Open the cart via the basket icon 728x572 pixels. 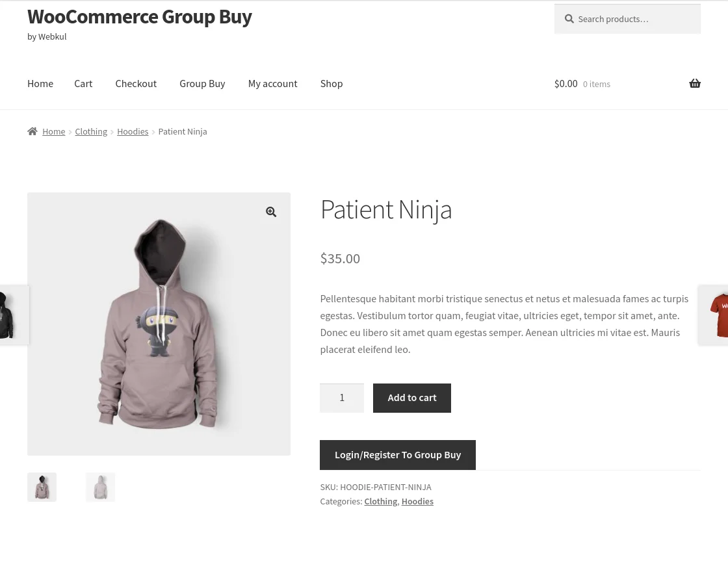pyautogui.click(x=695, y=83)
